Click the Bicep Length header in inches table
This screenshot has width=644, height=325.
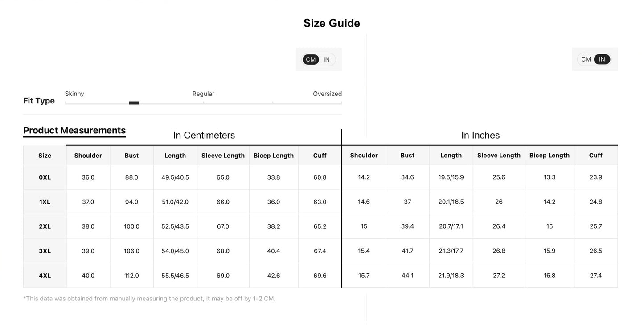550,156
